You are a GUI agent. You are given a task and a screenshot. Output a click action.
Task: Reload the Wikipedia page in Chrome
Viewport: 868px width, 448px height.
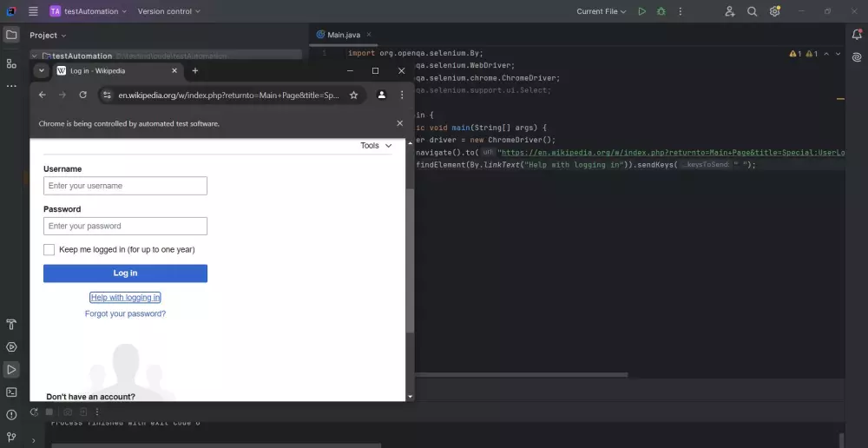pos(83,95)
